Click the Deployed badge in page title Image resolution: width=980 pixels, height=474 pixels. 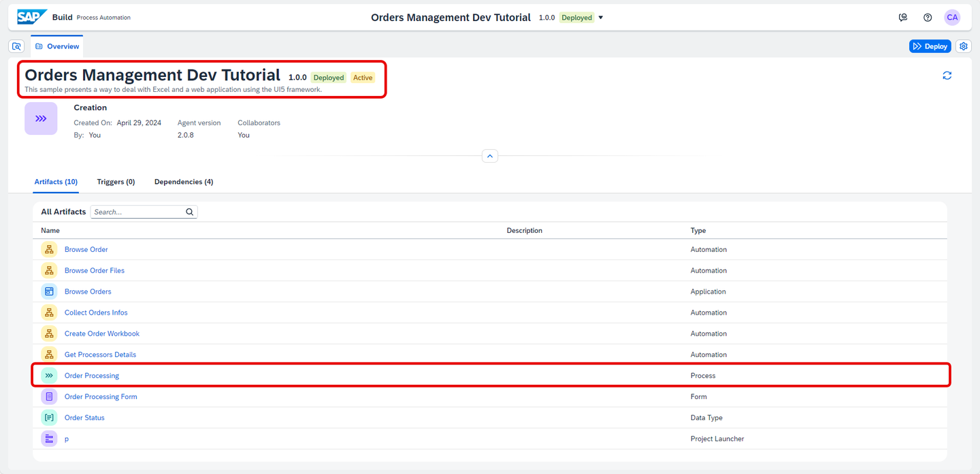(329, 78)
